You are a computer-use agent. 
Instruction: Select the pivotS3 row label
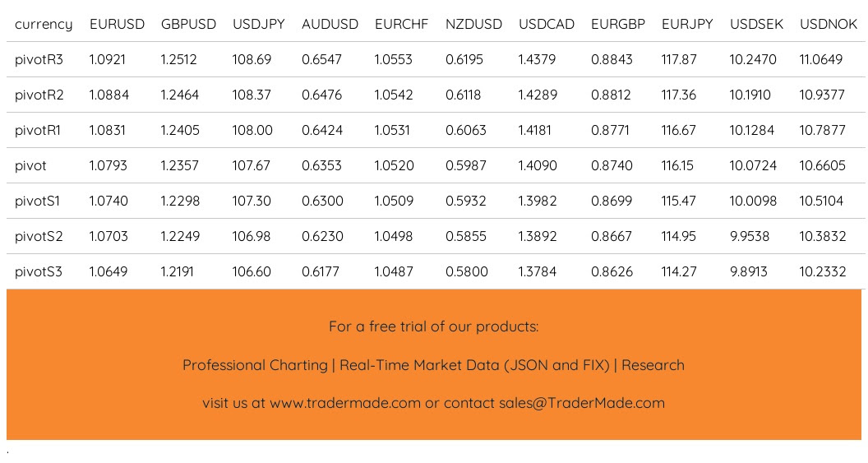pyautogui.click(x=39, y=271)
